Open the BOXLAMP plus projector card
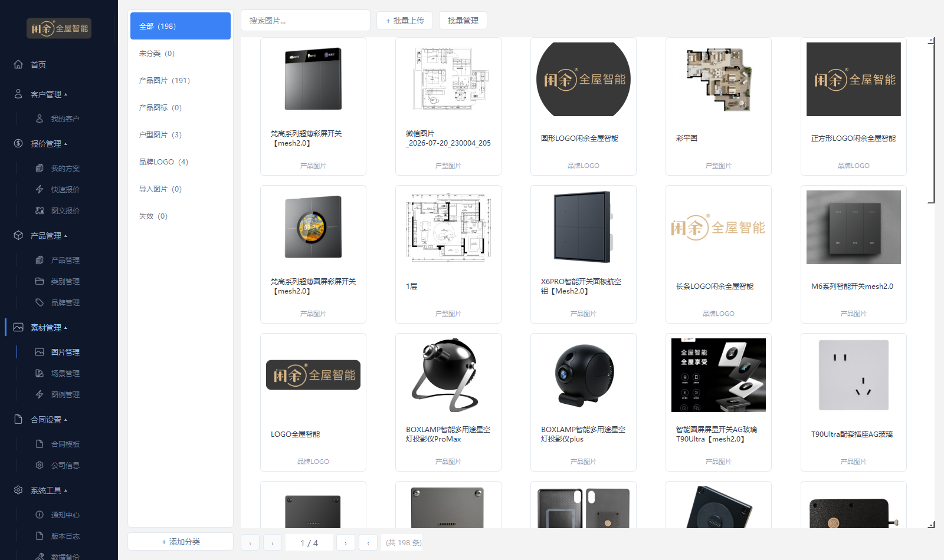The width and height of the screenshot is (944, 560). click(x=584, y=402)
